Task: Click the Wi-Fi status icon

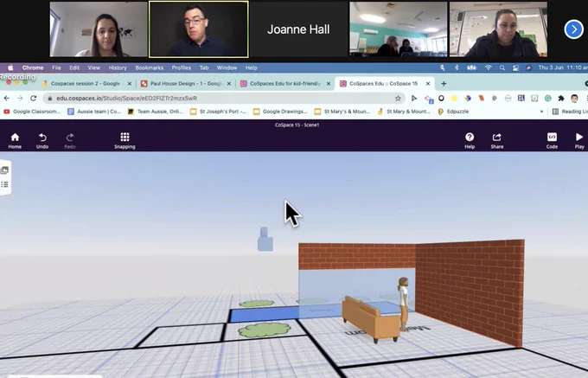Action: point(488,67)
